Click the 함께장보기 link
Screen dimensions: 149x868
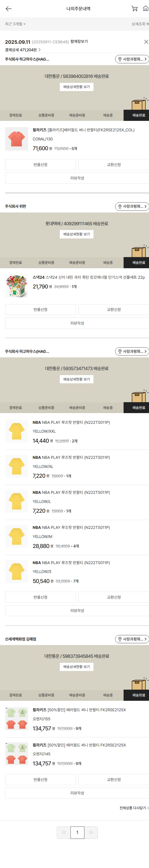click(79, 42)
